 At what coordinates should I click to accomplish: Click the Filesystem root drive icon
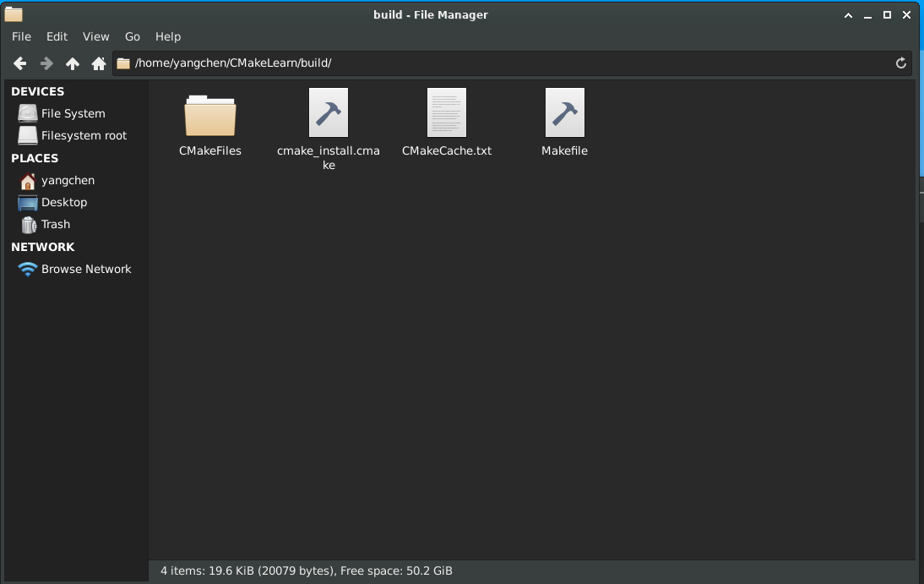[x=28, y=135]
